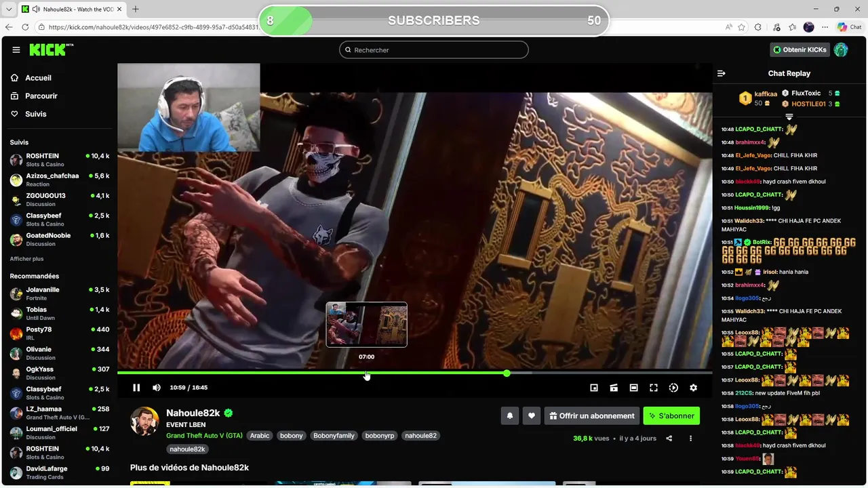Open DavidLafarge recommended channel
The image size is (868, 488).
pos(60,472)
